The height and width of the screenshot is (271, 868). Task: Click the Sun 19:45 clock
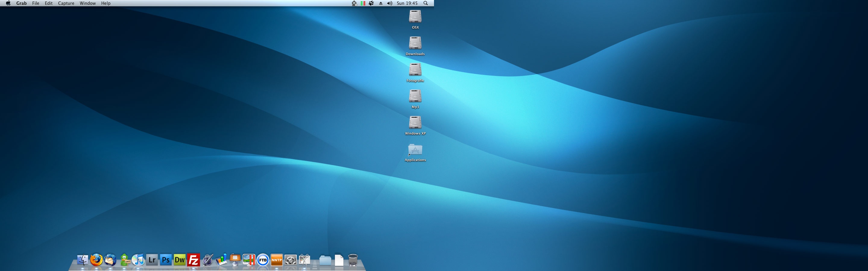tap(407, 3)
